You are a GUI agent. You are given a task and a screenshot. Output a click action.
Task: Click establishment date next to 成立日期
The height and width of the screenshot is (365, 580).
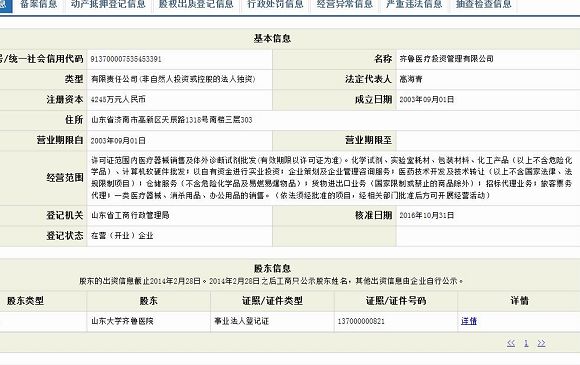click(x=426, y=99)
